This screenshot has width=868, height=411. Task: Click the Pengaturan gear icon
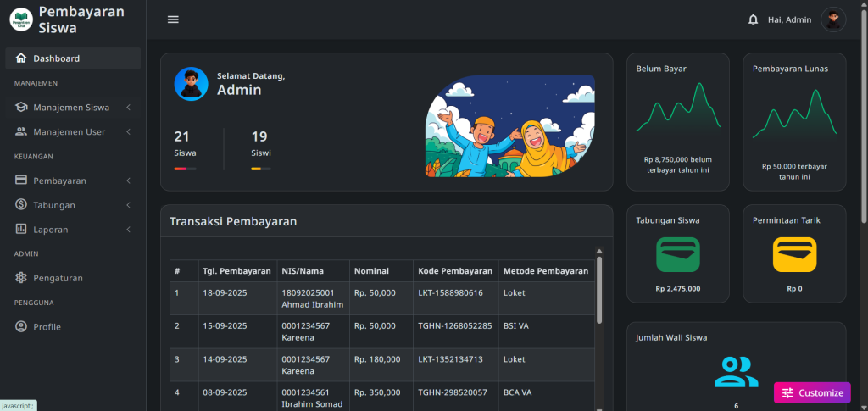tap(21, 278)
